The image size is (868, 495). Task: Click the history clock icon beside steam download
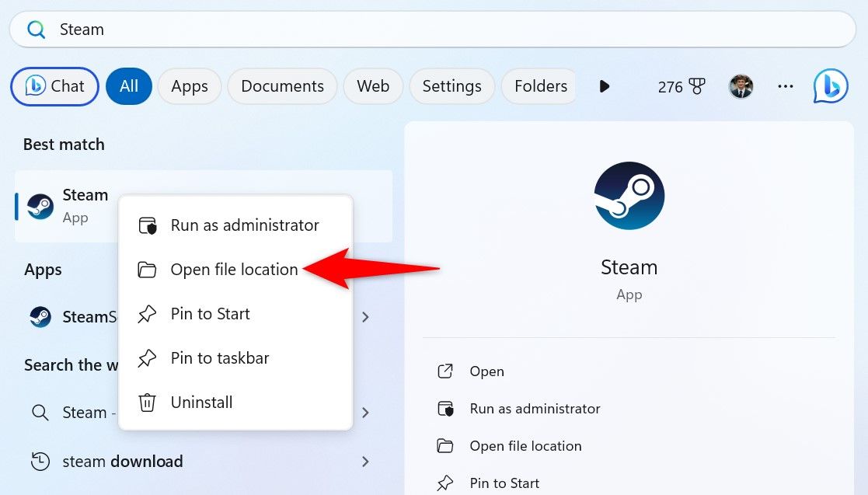click(40, 462)
